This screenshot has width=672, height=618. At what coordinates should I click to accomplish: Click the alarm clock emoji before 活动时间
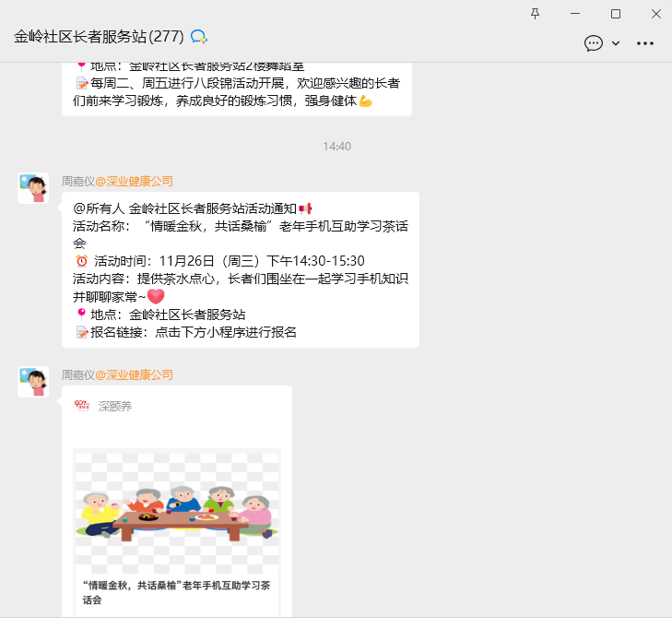[x=80, y=260]
